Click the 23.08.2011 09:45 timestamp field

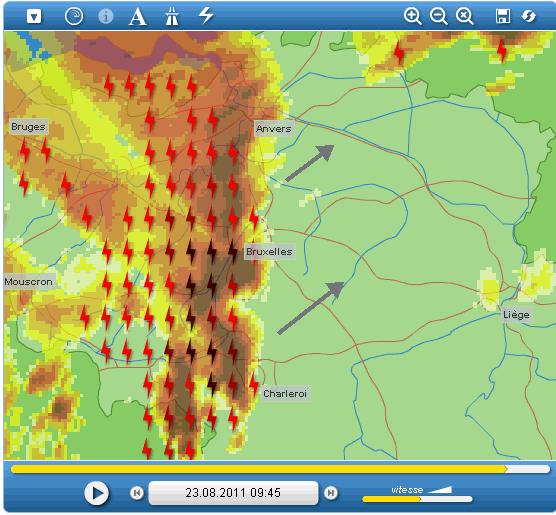(x=233, y=493)
